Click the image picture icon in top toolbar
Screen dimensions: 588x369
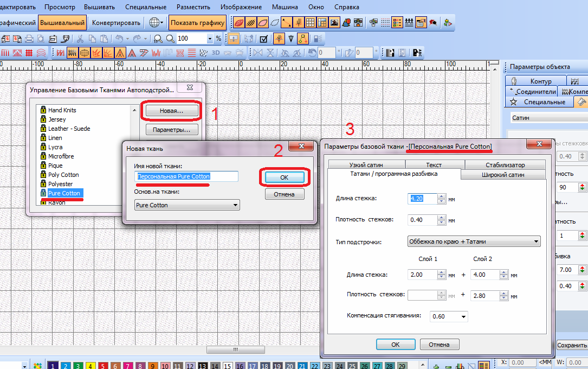pyautogui.click(x=334, y=23)
